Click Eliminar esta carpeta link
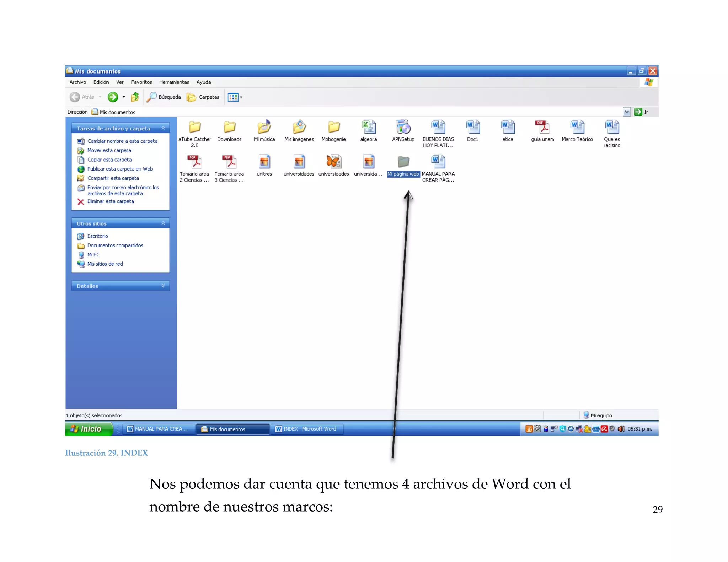728x562 pixels. tap(111, 201)
